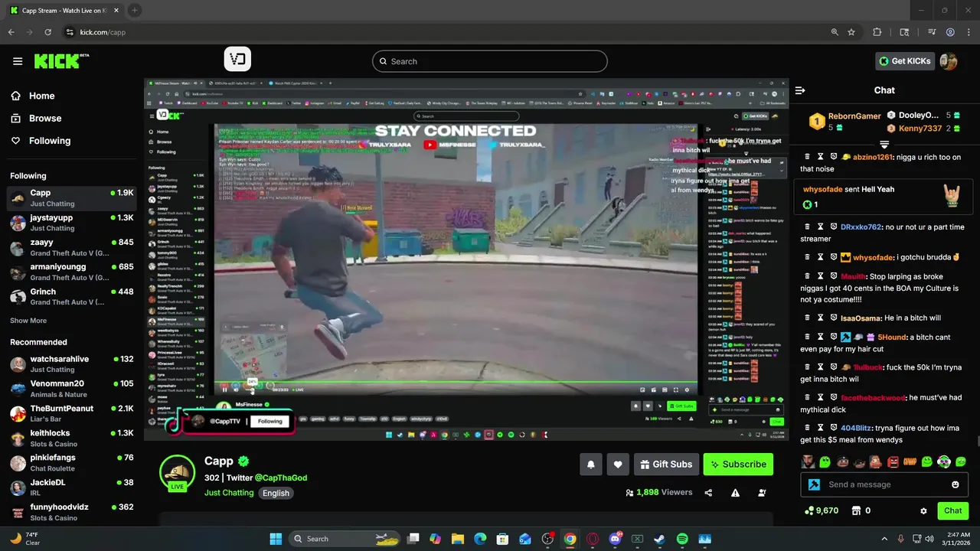Open the emoji picker in chat
This screenshot has height=551, width=980.
pyautogui.click(x=955, y=484)
